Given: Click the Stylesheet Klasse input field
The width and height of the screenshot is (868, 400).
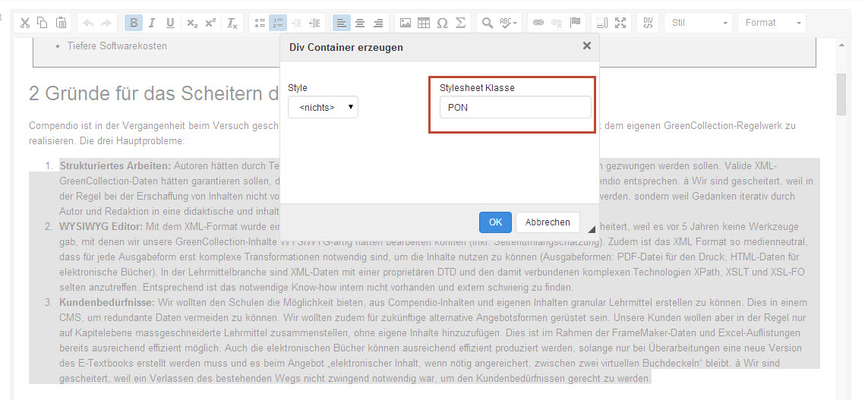Looking at the screenshot, I should 515,108.
